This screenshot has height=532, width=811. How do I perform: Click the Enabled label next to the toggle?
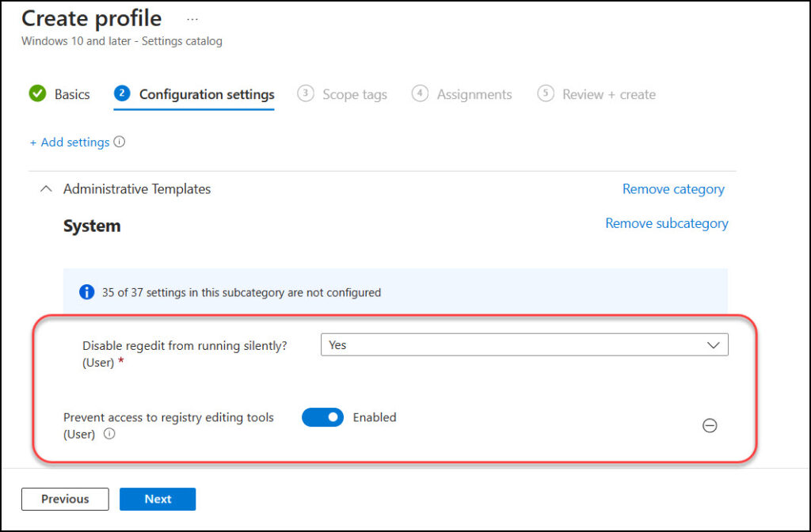pyautogui.click(x=375, y=417)
